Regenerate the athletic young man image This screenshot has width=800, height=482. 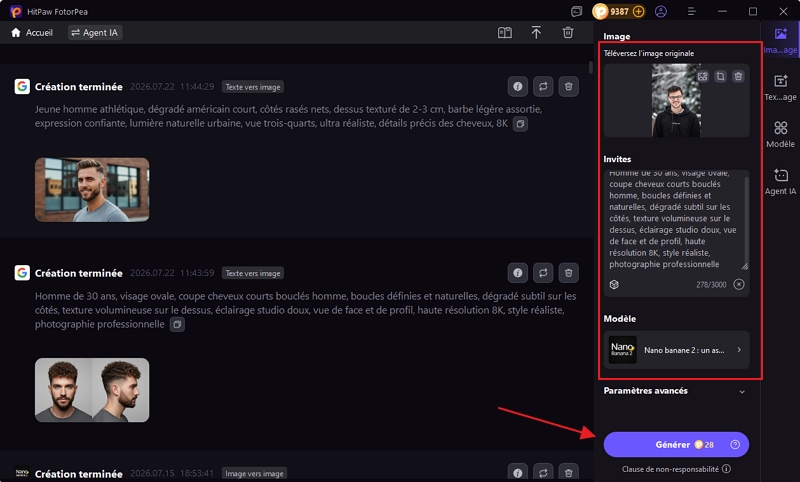tap(543, 87)
